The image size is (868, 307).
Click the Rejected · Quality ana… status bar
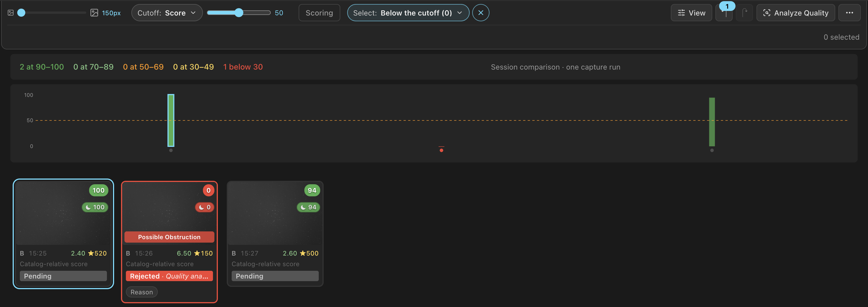coord(170,276)
